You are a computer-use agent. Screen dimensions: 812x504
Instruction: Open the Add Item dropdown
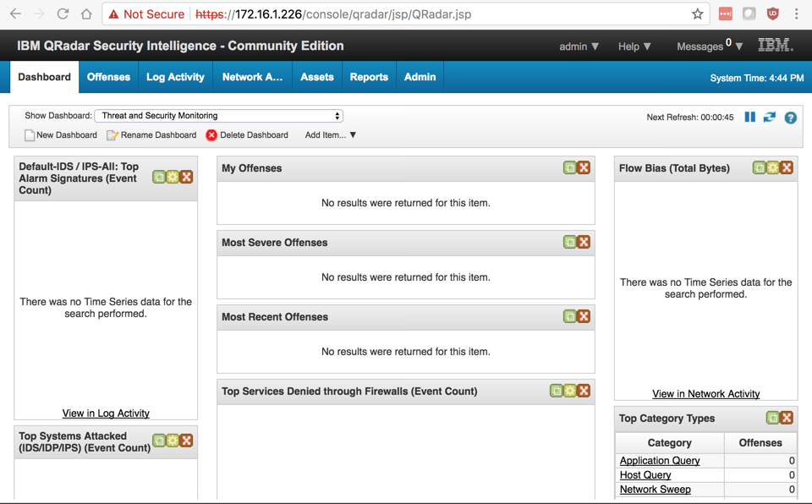331,135
